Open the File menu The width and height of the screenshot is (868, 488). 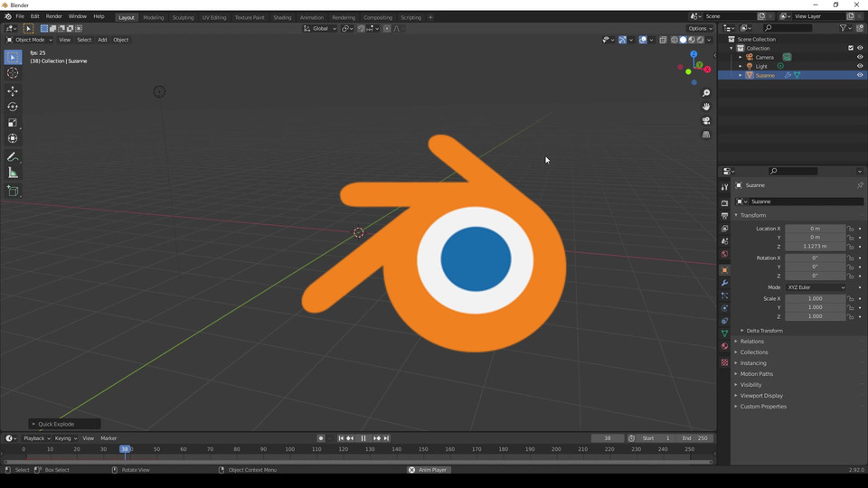20,16
